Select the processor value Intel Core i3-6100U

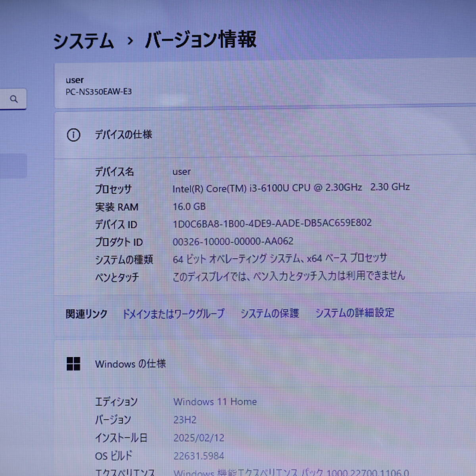pos(291,188)
